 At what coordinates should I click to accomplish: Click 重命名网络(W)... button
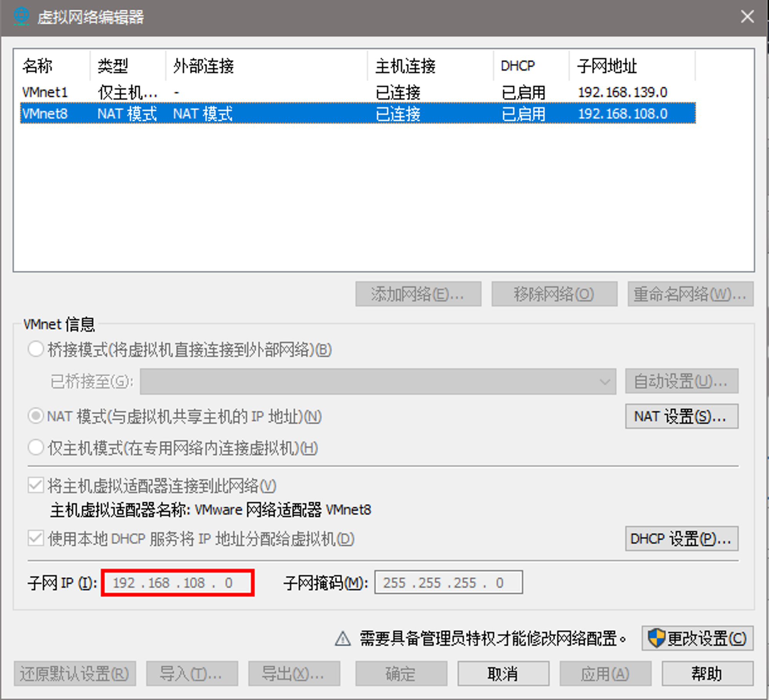[x=691, y=294]
